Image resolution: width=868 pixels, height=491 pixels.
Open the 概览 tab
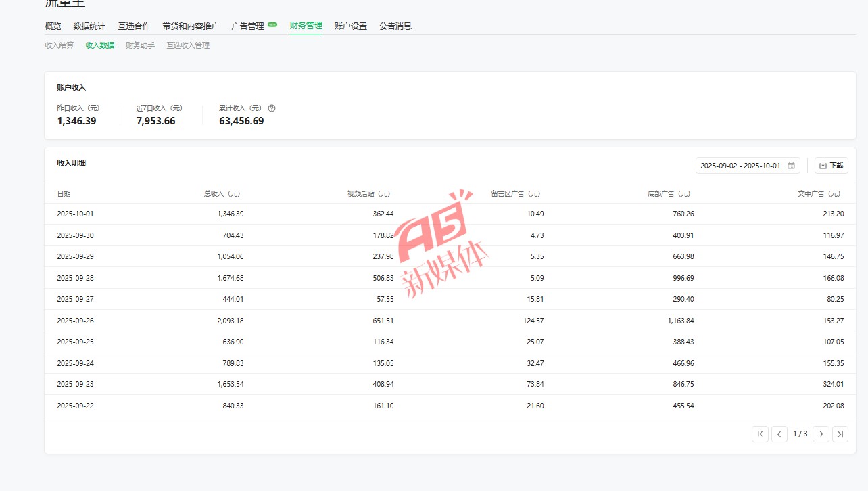click(x=53, y=26)
